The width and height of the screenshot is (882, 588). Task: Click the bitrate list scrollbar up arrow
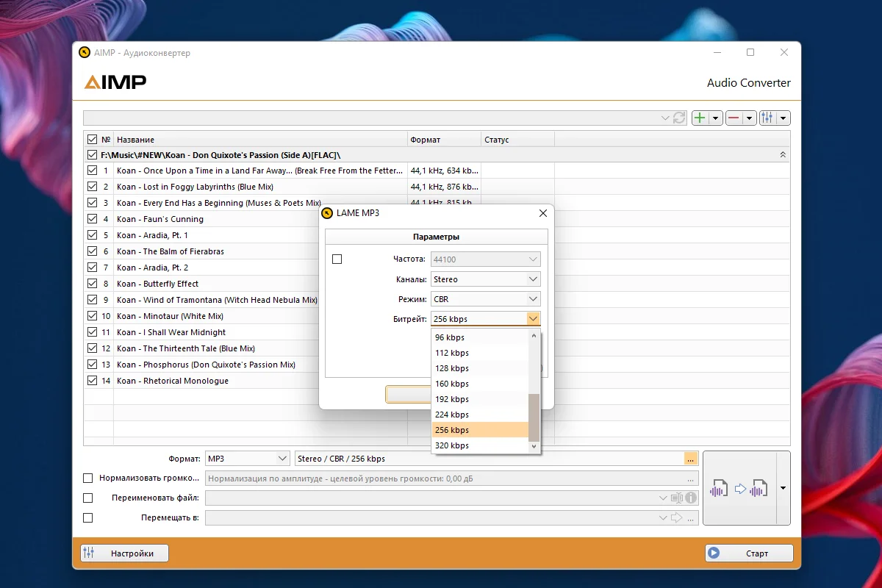click(534, 336)
